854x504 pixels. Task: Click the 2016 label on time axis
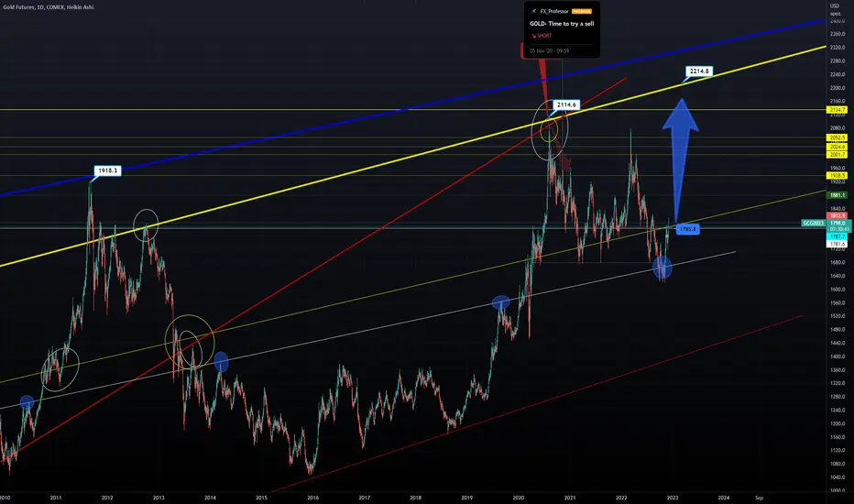(x=313, y=498)
